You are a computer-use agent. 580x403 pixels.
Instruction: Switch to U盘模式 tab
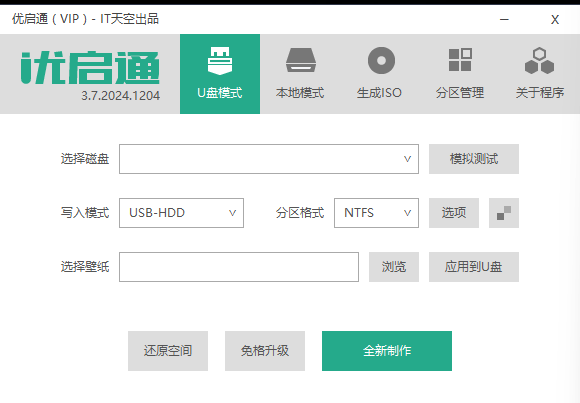click(x=220, y=74)
